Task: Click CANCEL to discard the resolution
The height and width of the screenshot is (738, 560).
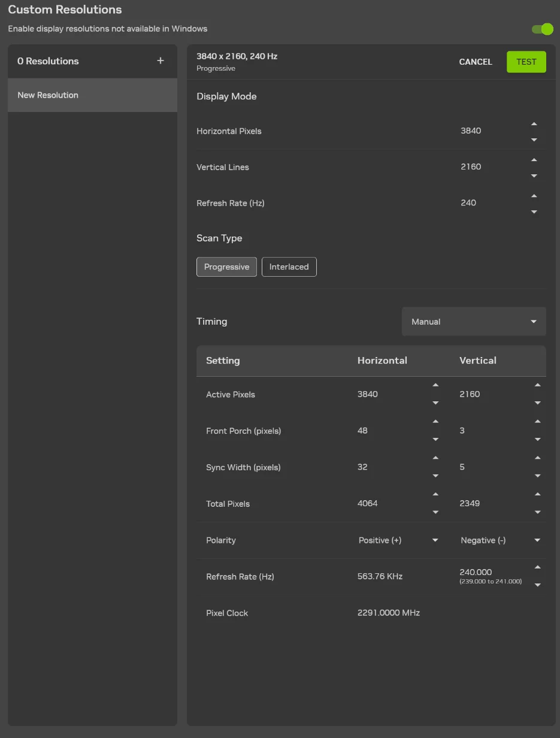Action: pyautogui.click(x=476, y=62)
